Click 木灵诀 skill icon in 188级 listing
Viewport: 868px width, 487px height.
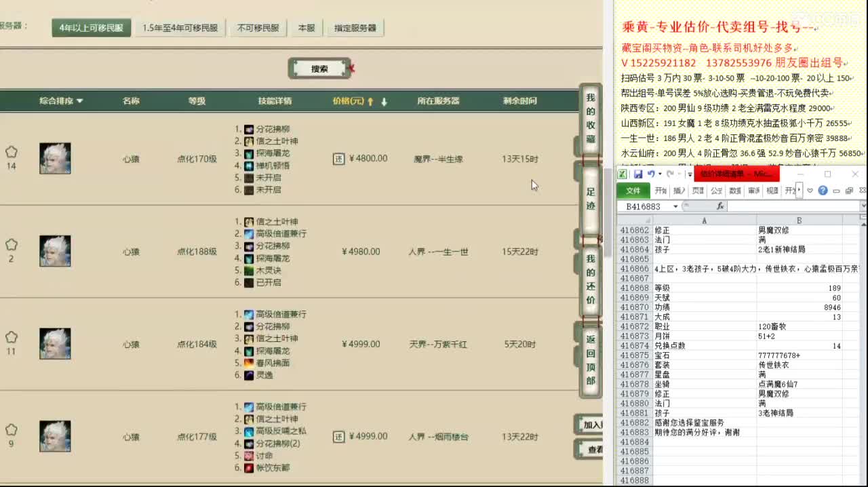pyautogui.click(x=249, y=270)
